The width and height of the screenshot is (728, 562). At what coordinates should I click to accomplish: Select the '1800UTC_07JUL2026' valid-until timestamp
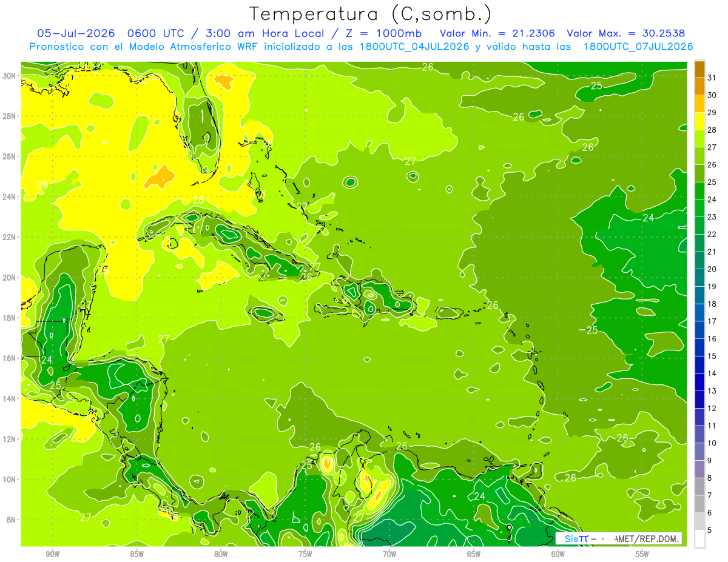(x=638, y=46)
